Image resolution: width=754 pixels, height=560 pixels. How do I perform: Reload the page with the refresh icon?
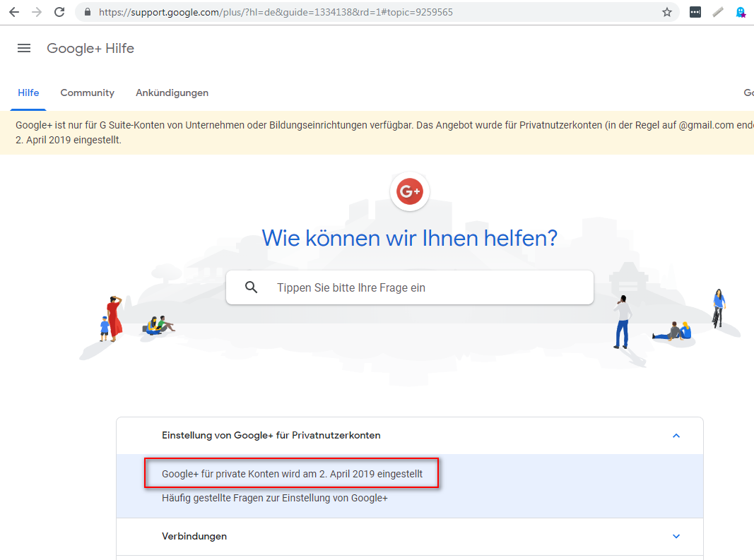[x=59, y=12]
